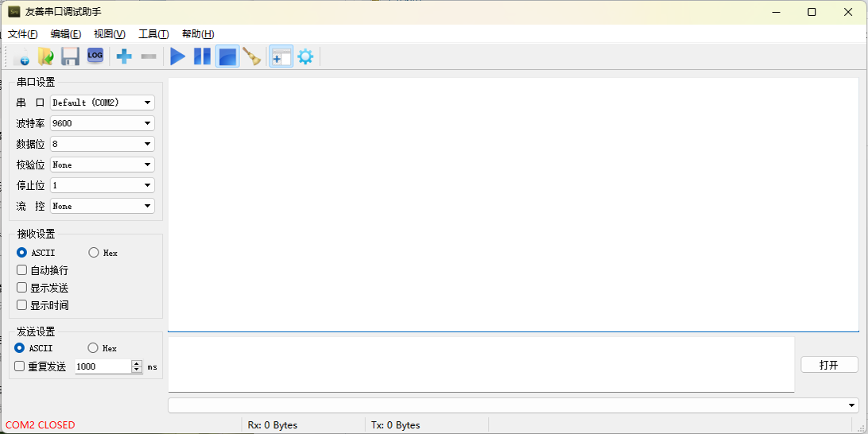Enable the 显示发送 checkbox

pos(43,288)
